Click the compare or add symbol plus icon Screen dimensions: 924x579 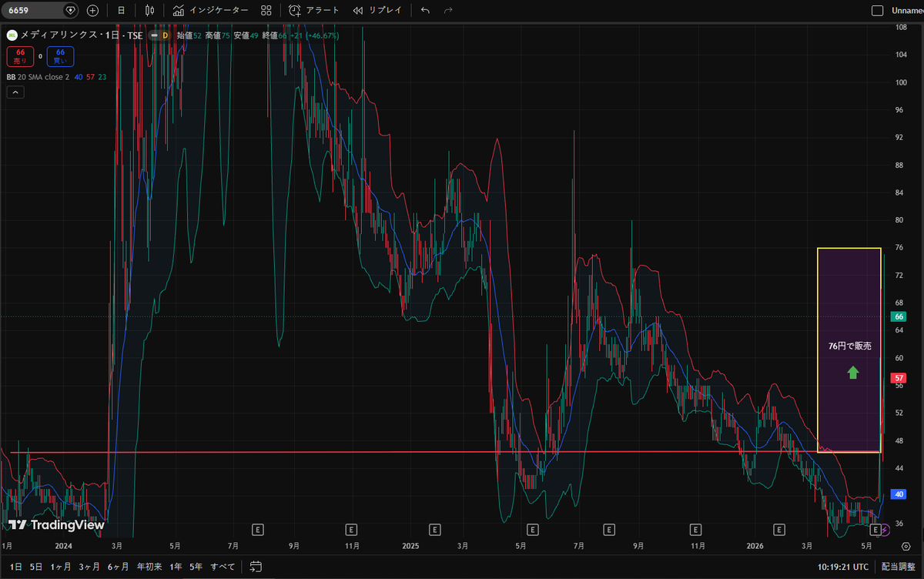(x=92, y=11)
